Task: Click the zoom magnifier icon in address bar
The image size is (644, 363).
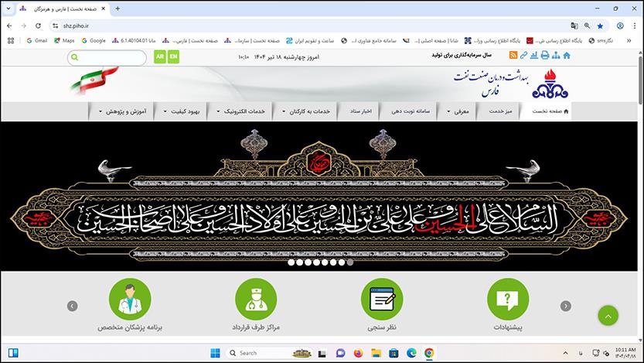Action: [588, 26]
